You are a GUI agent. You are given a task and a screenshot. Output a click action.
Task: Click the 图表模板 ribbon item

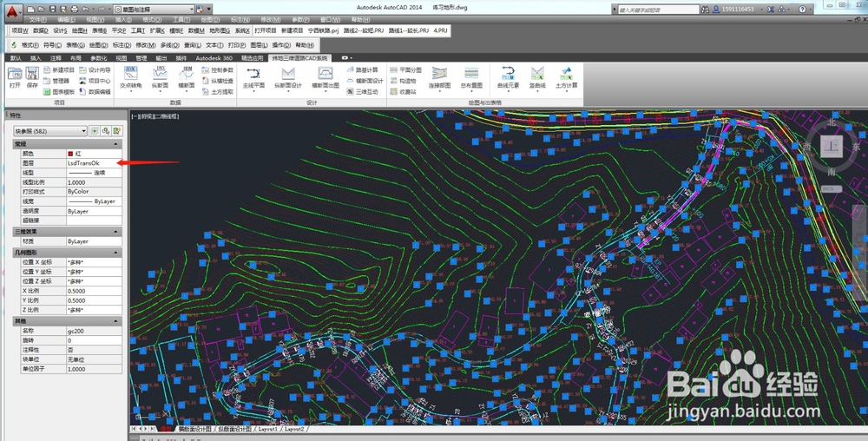[59, 92]
